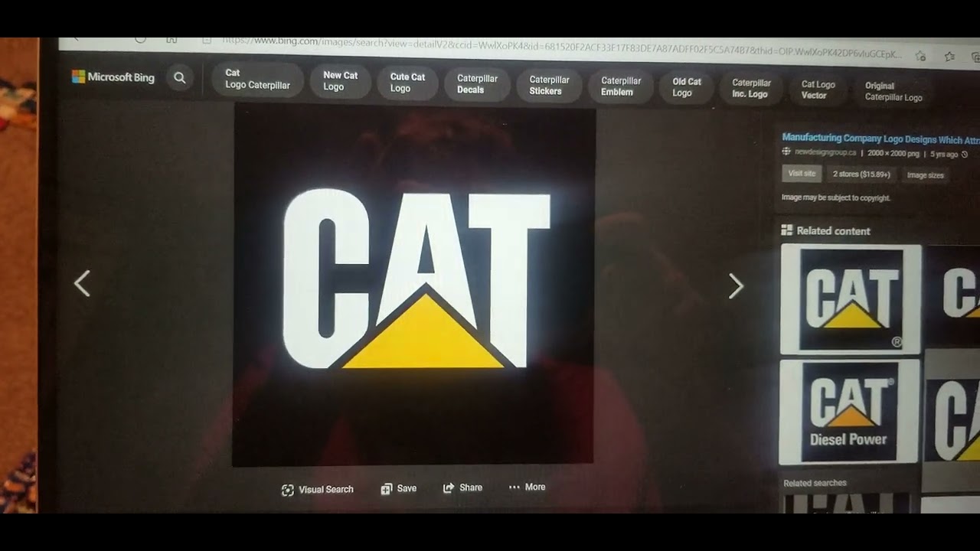Viewport: 980px width, 551px height.
Task: Open the 2 stores ($15.89+) button
Action: pos(861,174)
